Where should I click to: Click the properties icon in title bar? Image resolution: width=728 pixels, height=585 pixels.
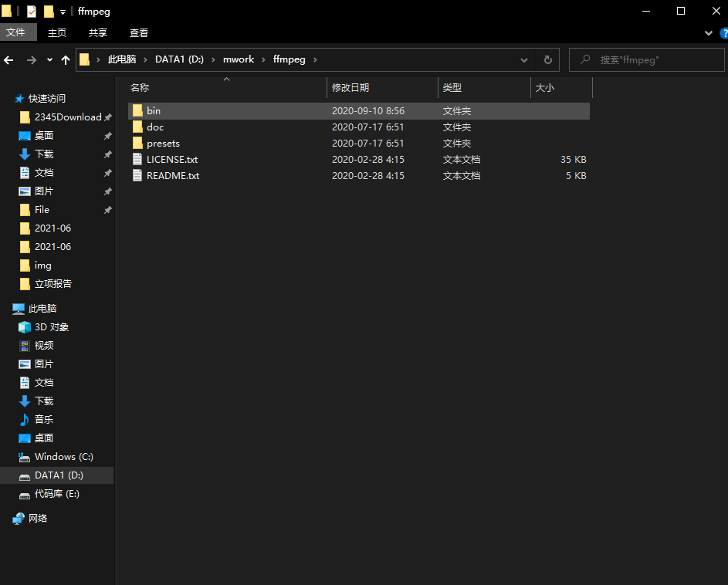coord(31,11)
